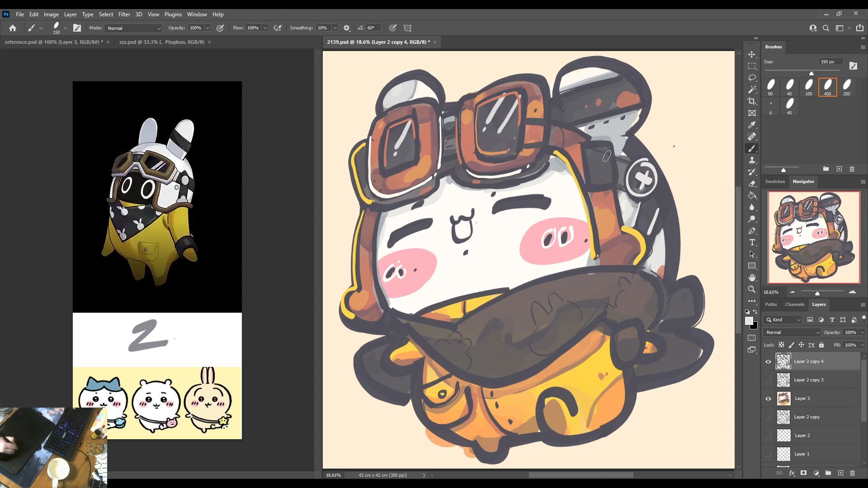Viewport: 868px width, 488px height.
Task: Select the Lasso tool
Action: pyautogui.click(x=752, y=78)
